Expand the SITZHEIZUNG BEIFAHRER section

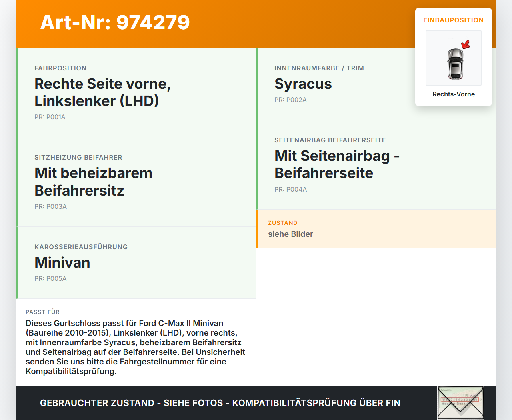pos(78,157)
